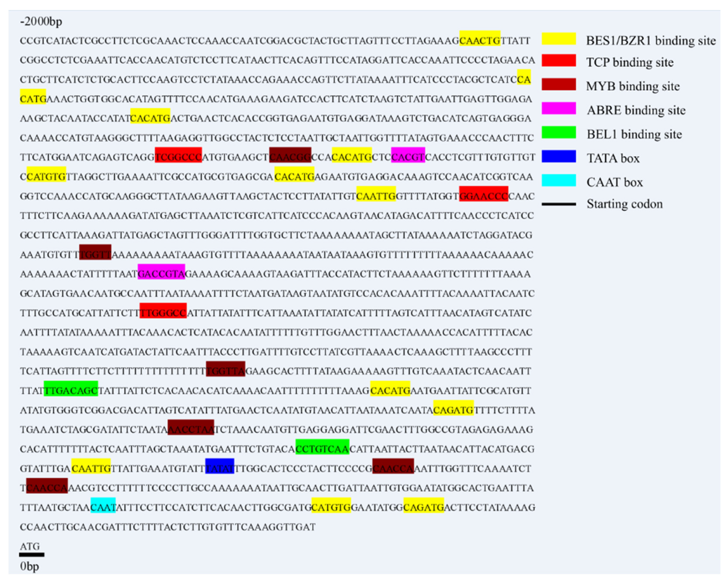
Task: Click the yellow CAACTG motif in first line
Action: (x=479, y=39)
